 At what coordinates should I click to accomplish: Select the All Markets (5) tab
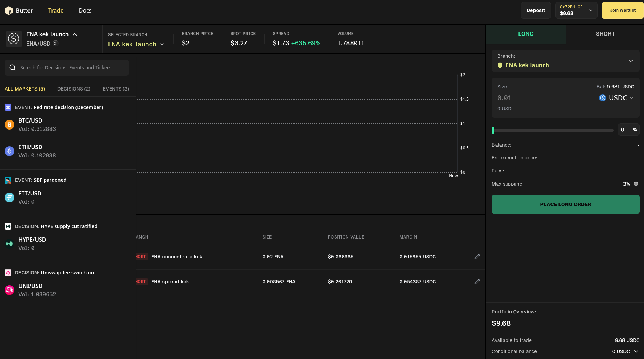[25, 89]
